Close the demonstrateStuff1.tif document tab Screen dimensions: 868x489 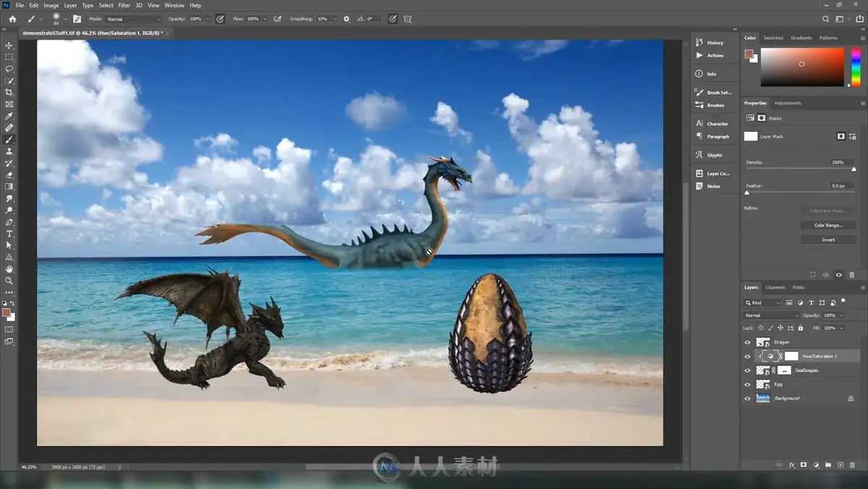(169, 33)
